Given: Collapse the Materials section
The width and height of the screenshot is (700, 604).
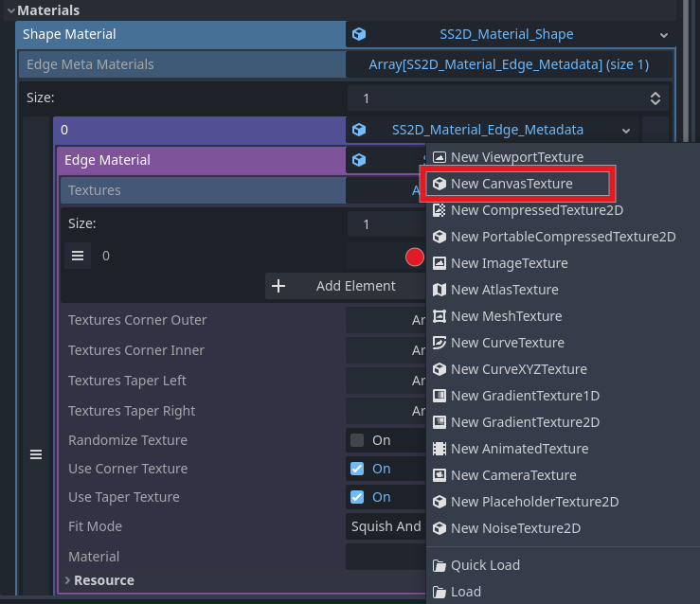Looking at the screenshot, I should click(10, 10).
